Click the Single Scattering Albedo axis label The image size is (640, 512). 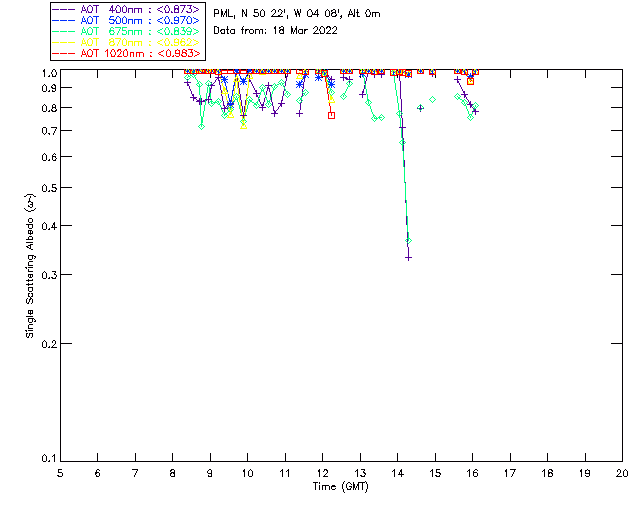click(x=30, y=265)
